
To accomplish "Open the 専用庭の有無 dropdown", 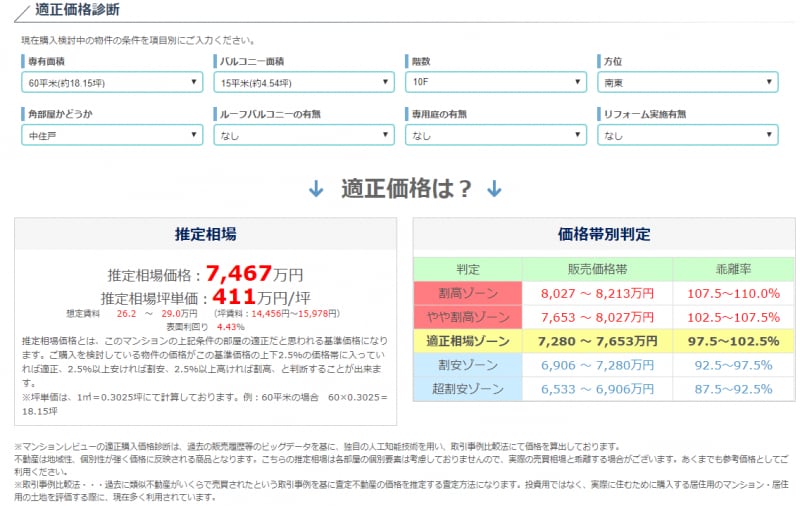I will click(x=496, y=135).
